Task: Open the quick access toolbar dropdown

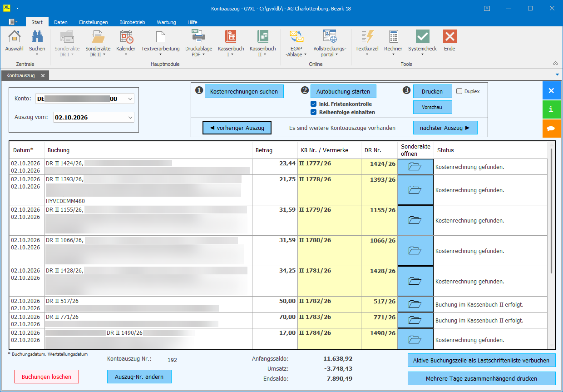Action: [17, 8]
